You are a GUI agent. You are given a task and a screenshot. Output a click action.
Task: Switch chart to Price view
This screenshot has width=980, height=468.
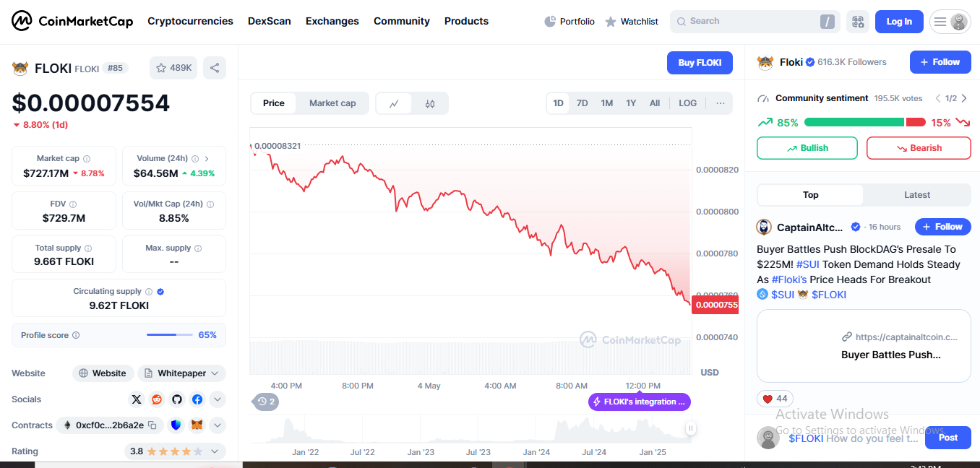tap(274, 103)
